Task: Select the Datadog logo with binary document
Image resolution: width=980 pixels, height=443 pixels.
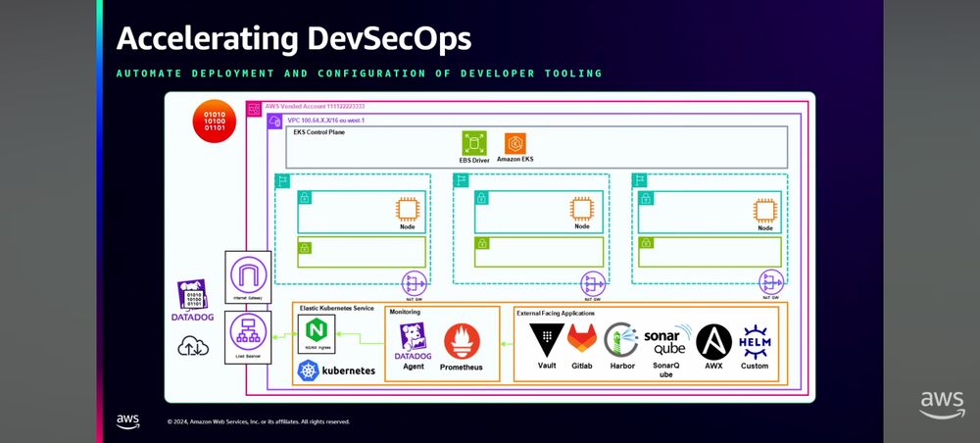Action: (192, 301)
